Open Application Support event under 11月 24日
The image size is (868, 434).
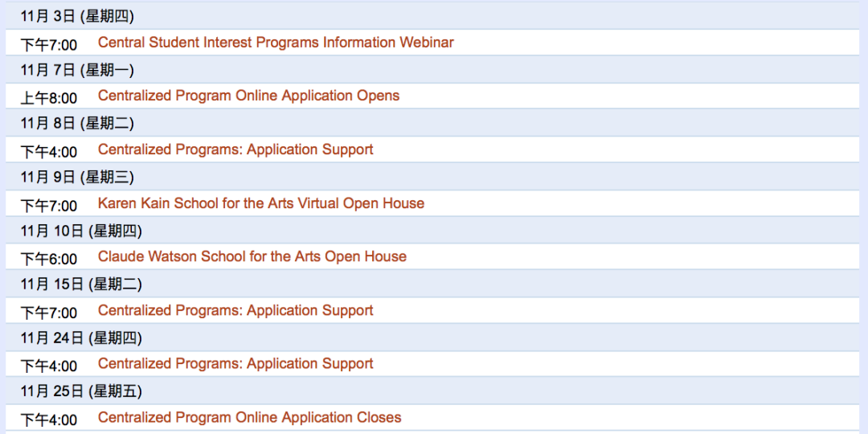[235, 364]
